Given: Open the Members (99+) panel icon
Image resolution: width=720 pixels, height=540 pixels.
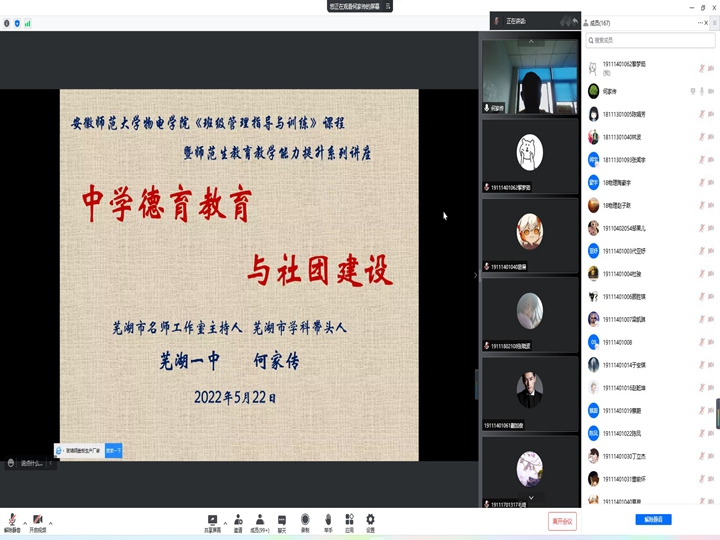Looking at the screenshot, I should click(x=259, y=521).
